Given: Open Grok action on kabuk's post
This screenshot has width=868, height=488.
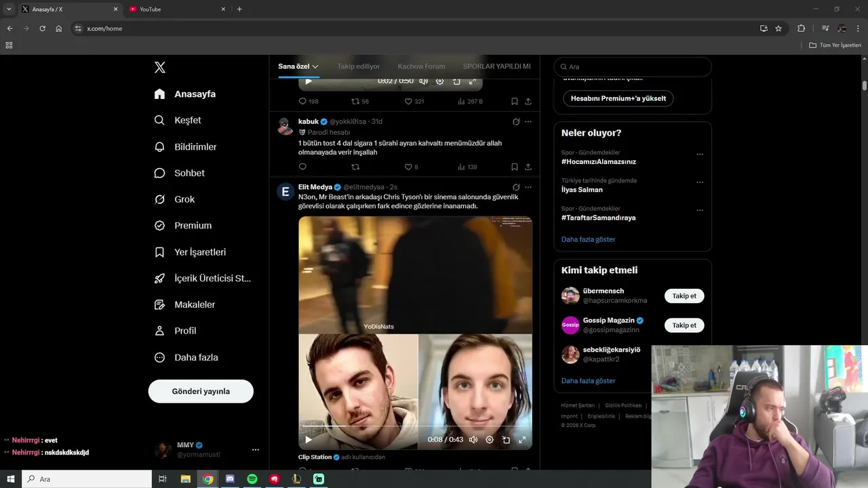Looking at the screenshot, I should coord(516,121).
